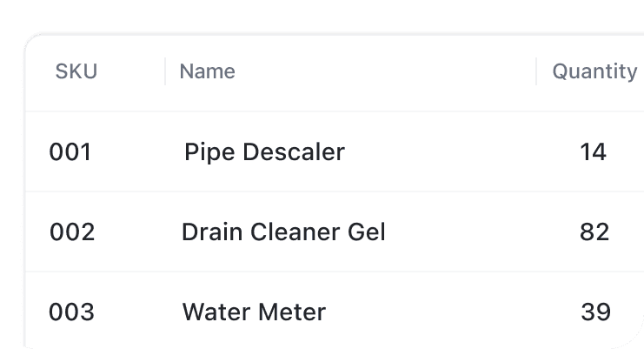Viewport: 644px width, 349px height.
Task: Select SKU cell 002
Action: pos(72,232)
